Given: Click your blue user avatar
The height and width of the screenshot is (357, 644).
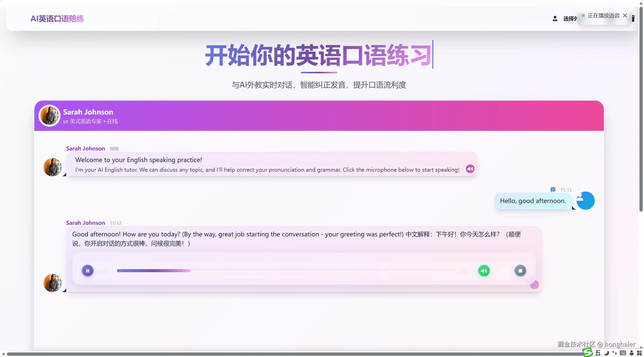Looking at the screenshot, I should point(585,201).
